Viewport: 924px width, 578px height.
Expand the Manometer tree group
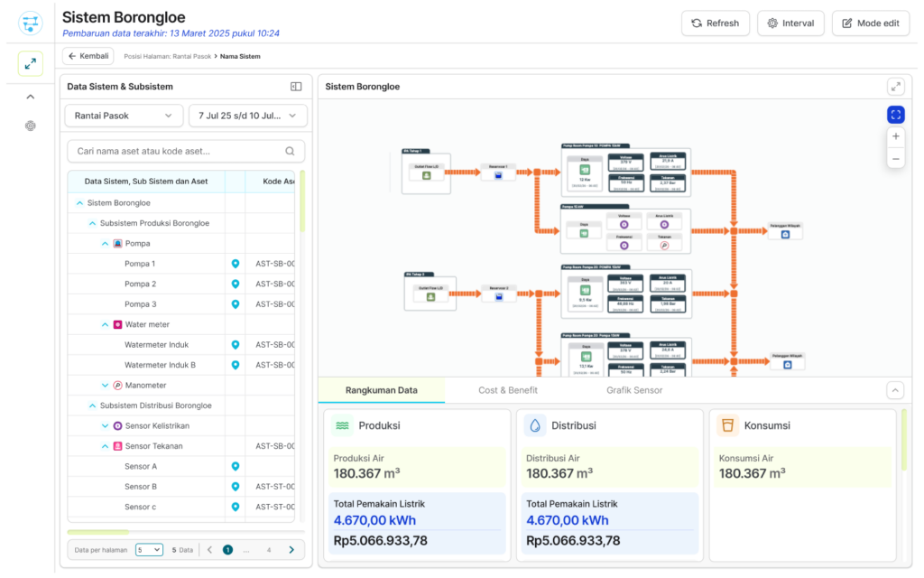pos(105,385)
